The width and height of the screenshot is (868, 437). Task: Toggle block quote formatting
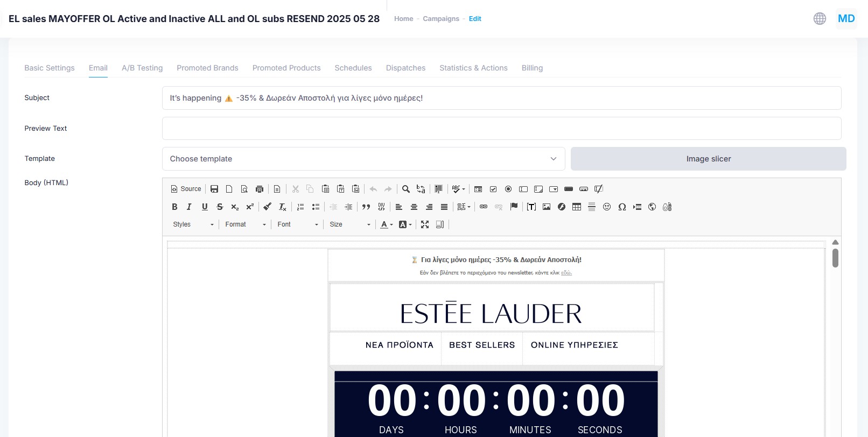(x=366, y=207)
